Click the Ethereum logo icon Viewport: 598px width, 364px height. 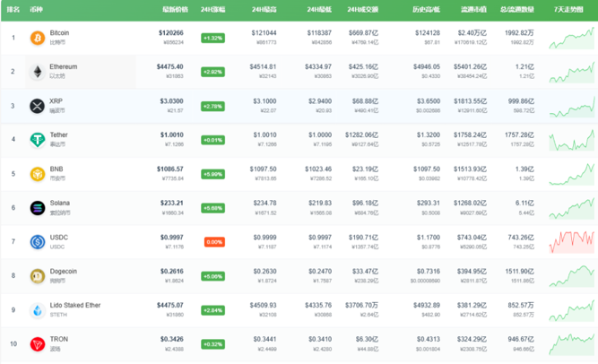pos(37,72)
